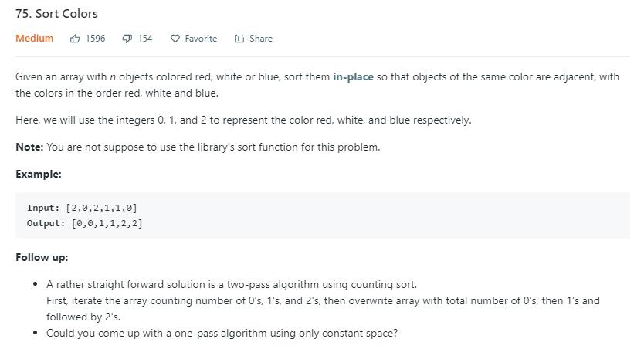Image resolution: width=644 pixels, height=356 pixels.
Task: Click the 154 dislikes count
Action: point(145,39)
